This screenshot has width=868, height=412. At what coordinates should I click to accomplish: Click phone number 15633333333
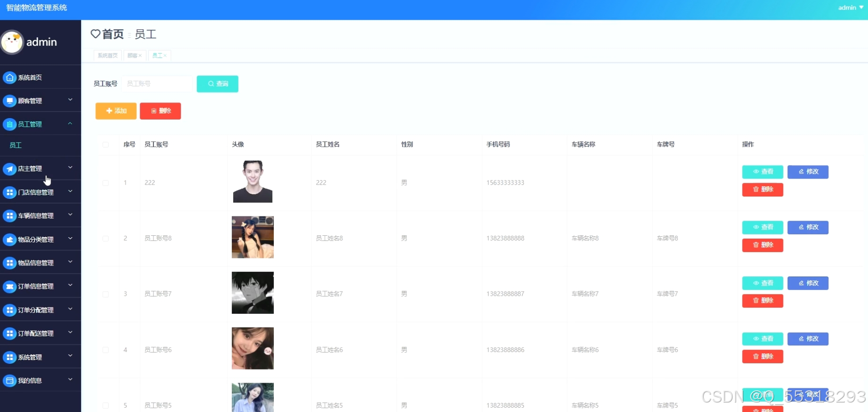pyautogui.click(x=506, y=183)
